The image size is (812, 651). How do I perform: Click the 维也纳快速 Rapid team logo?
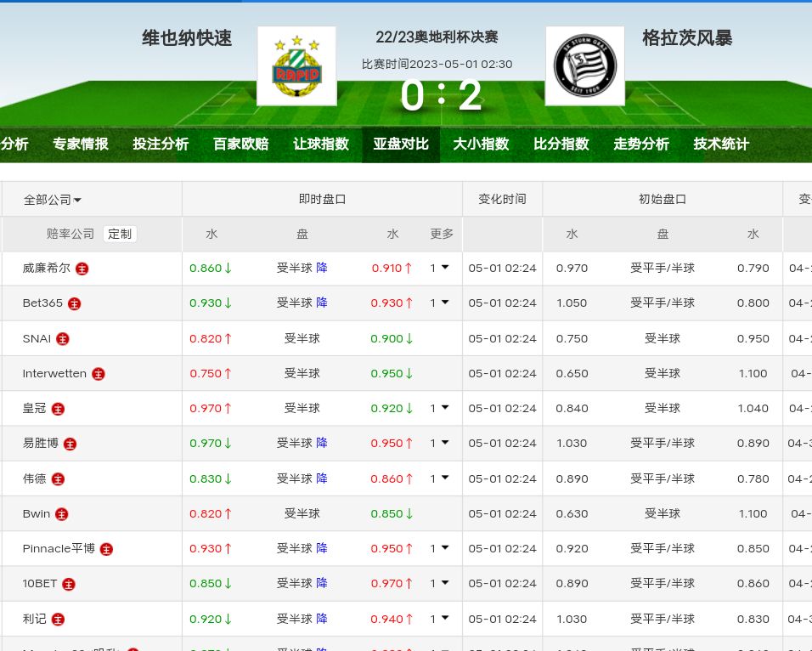(296, 66)
